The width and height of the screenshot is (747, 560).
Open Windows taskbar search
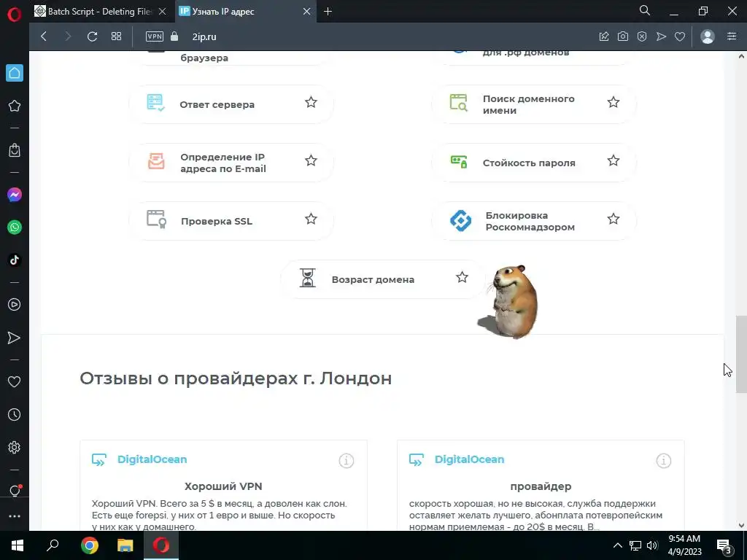[53, 545]
